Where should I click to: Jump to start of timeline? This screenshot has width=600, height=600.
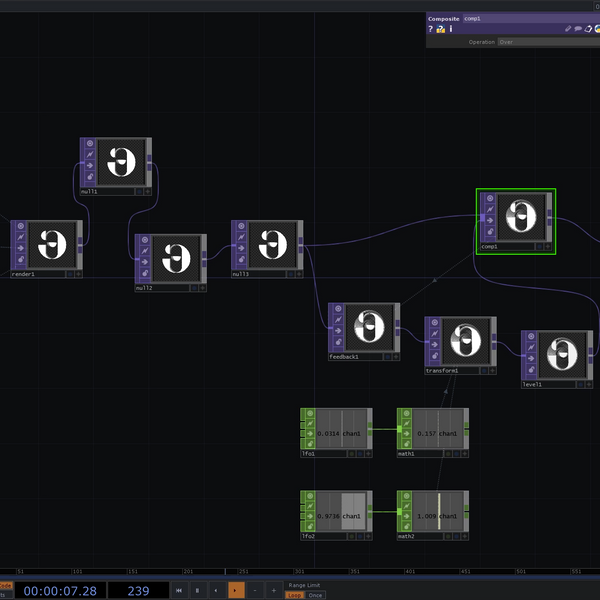[179, 590]
